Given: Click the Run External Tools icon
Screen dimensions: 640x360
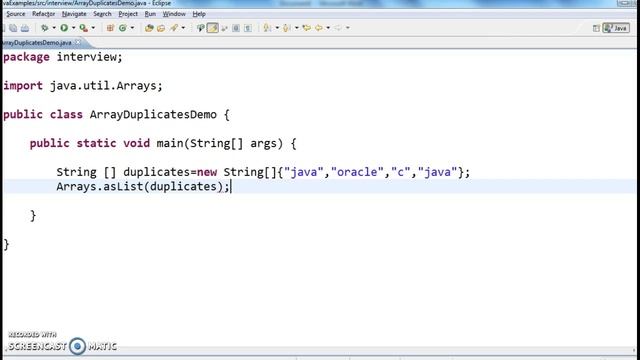Looking at the screenshot, I should point(83,28).
